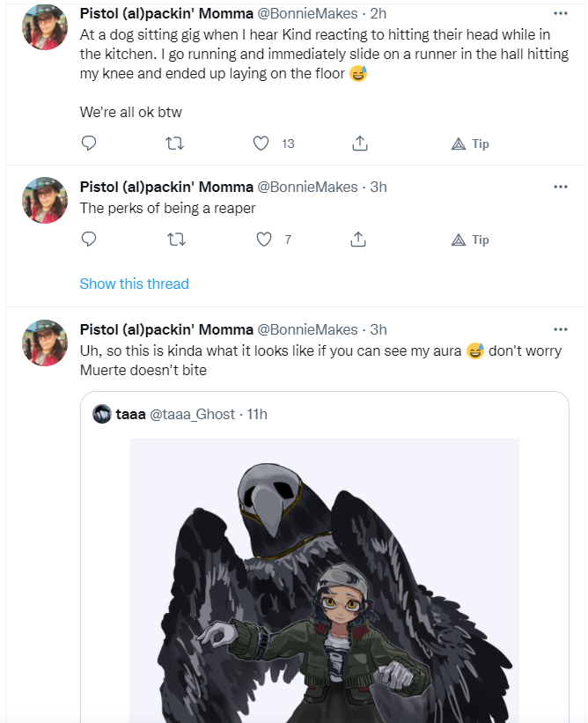View the crow and girl artwork image

(x=324, y=580)
